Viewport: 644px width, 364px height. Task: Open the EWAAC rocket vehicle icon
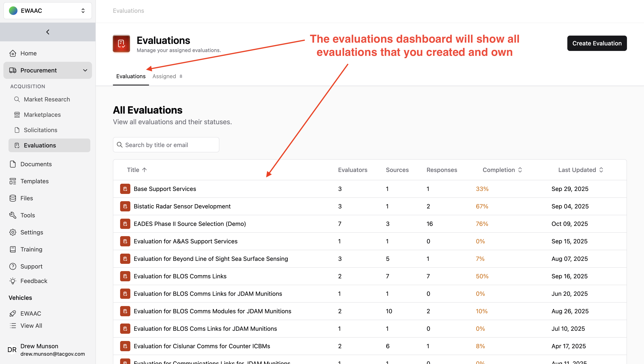pyautogui.click(x=13, y=313)
